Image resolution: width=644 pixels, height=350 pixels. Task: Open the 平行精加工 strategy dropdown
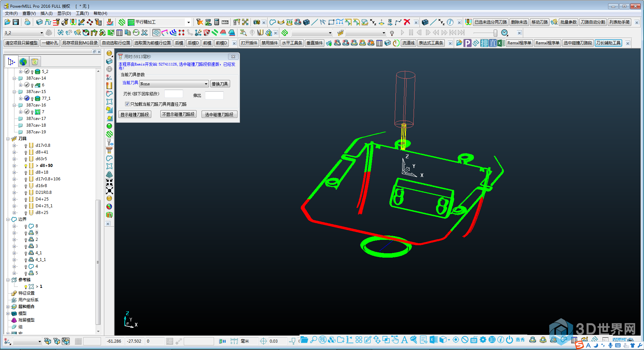(189, 23)
